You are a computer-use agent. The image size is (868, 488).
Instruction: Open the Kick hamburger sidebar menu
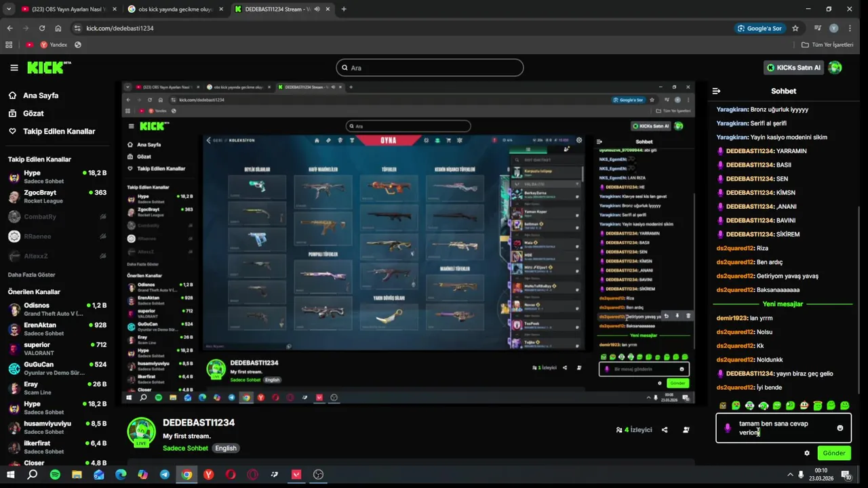tap(14, 68)
